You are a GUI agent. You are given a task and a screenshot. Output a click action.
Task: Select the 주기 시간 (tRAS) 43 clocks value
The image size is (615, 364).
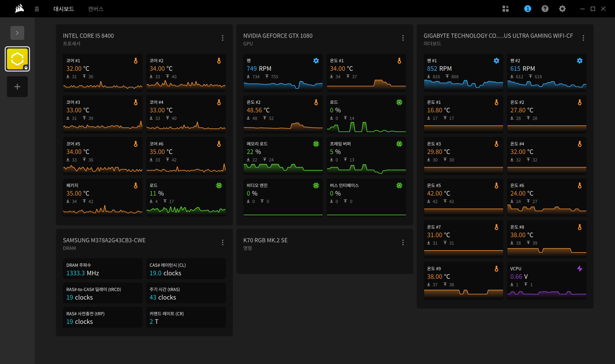(163, 297)
